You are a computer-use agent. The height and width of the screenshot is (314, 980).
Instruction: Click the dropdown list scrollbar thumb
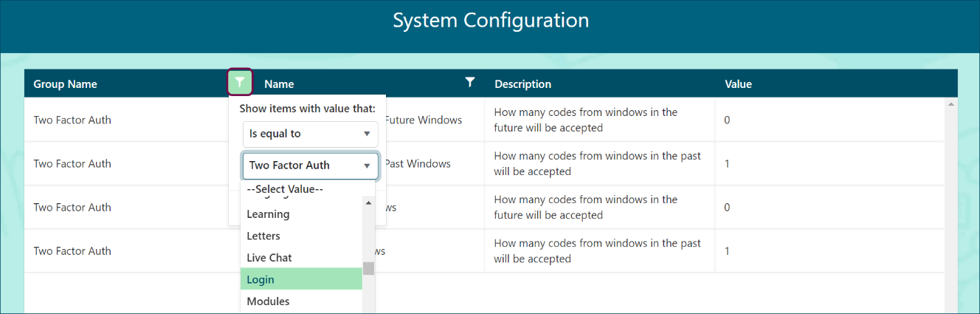pyautogui.click(x=368, y=267)
